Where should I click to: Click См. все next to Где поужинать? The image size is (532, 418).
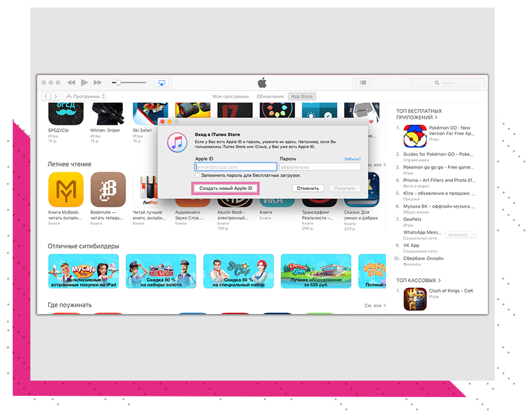375,305
